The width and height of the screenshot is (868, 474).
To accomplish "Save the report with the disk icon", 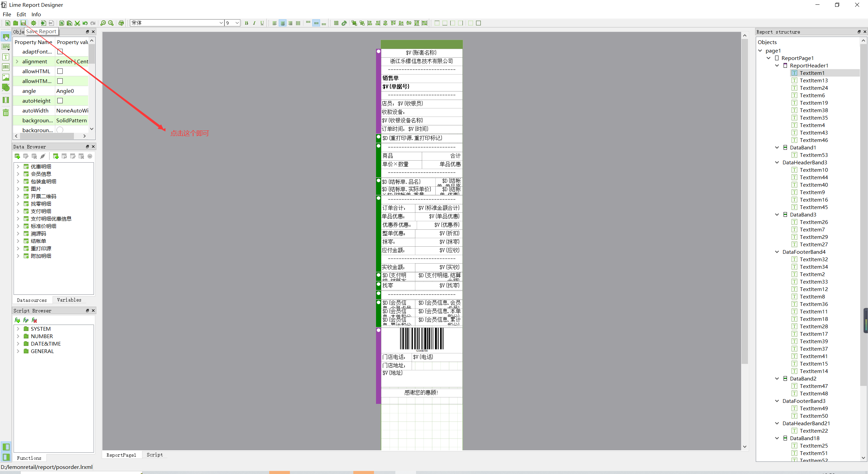I will [x=23, y=23].
